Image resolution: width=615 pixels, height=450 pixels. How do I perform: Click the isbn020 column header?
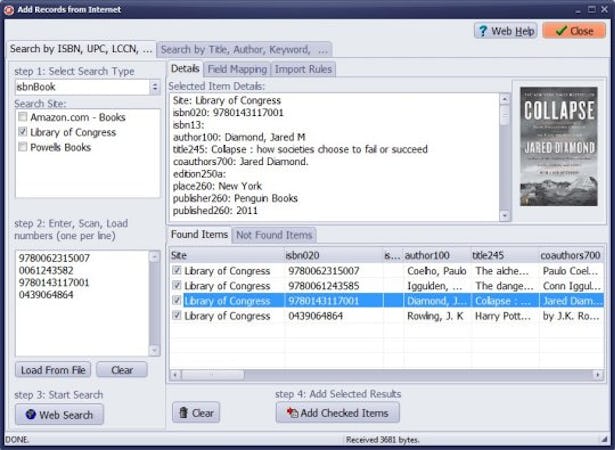[x=333, y=255]
